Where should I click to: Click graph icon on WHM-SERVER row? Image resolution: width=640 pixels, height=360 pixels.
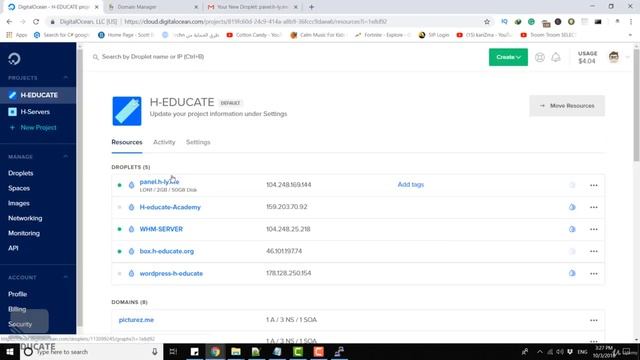[x=572, y=229]
